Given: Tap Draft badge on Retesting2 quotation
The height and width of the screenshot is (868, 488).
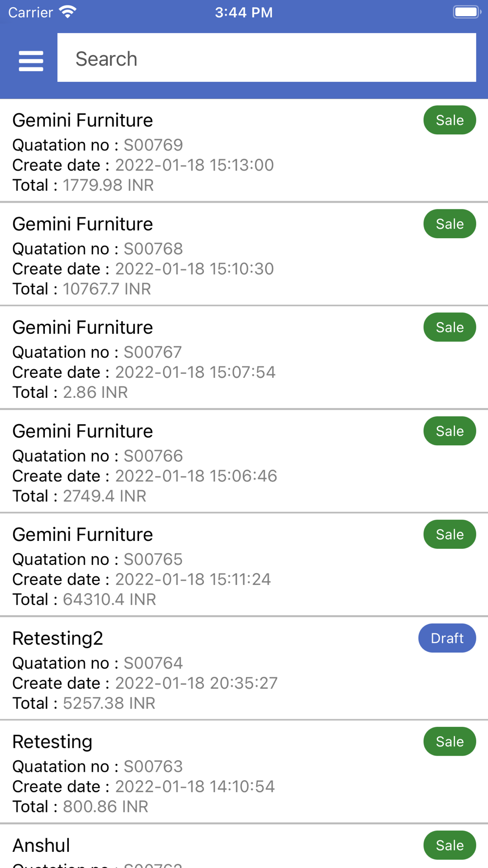Looking at the screenshot, I should pos(447,638).
